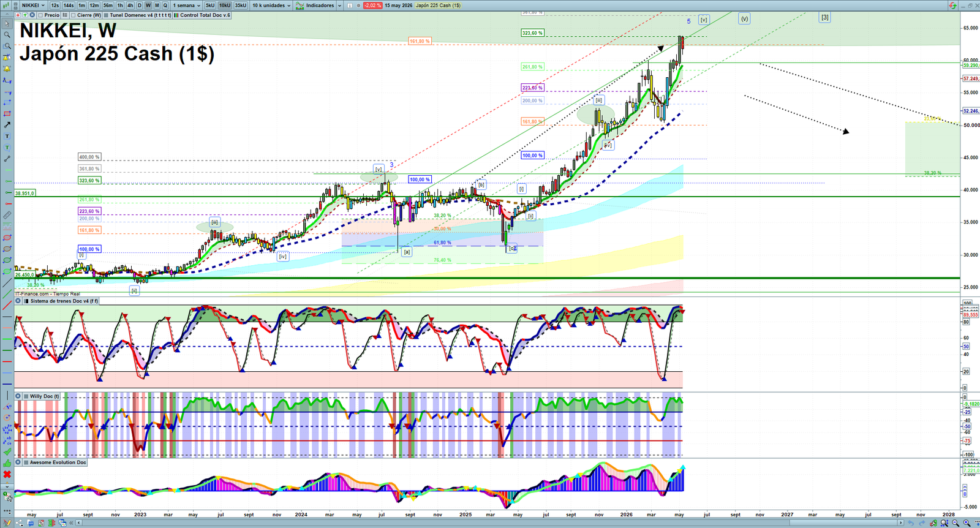The width and height of the screenshot is (980, 528).
Task: Select the Q quarterly timeframe
Action: (165, 6)
